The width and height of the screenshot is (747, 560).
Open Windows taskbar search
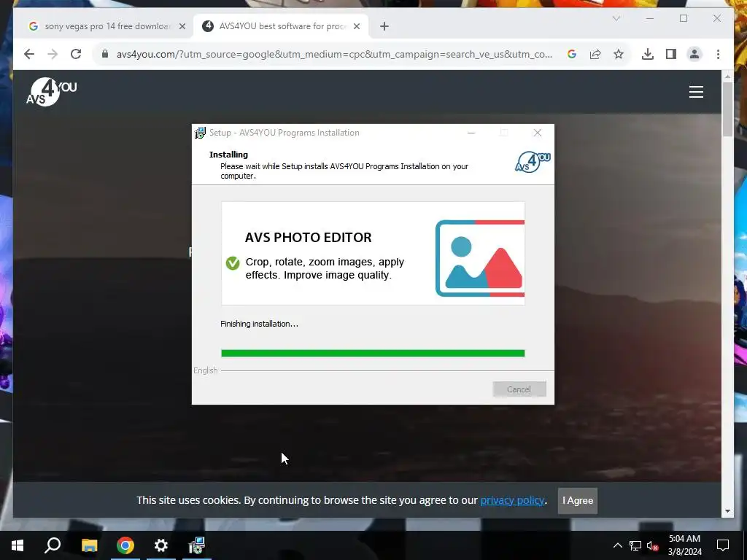(53, 545)
